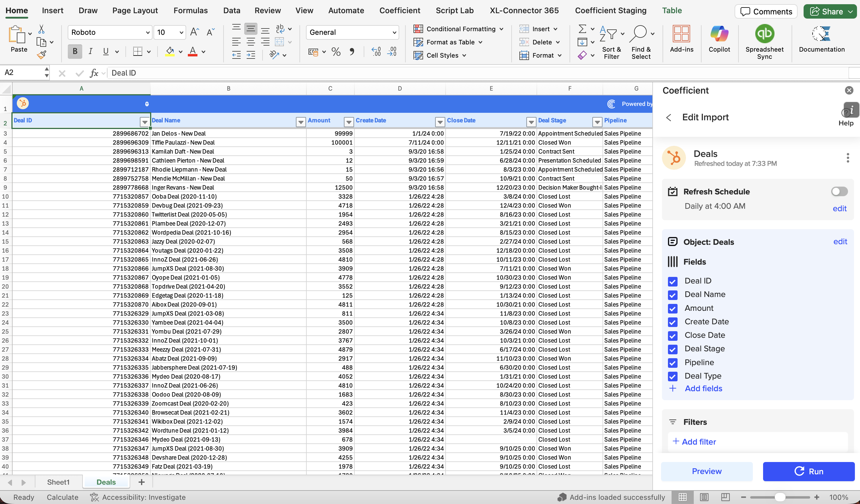Toggle bold formatting

pyautogui.click(x=75, y=52)
